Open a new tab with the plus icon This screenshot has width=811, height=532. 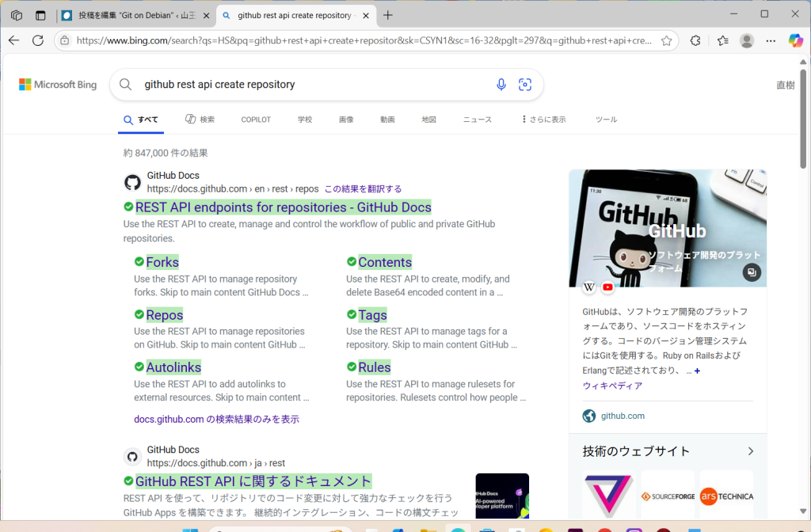coord(388,16)
